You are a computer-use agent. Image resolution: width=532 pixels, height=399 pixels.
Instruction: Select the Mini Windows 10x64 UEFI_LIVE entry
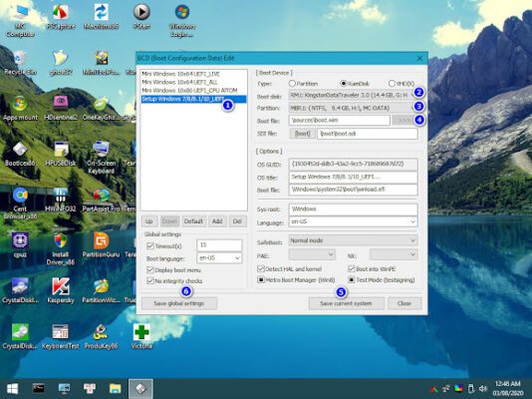(193, 74)
